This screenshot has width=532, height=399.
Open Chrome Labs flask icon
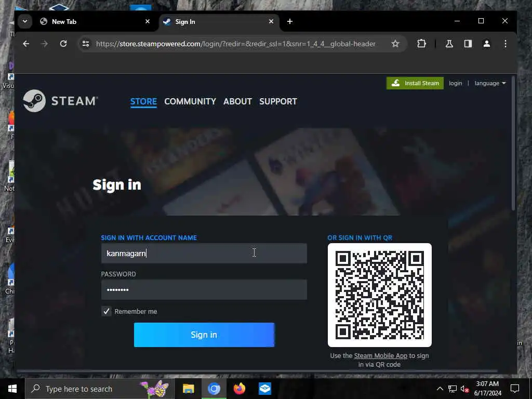coord(449,44)
